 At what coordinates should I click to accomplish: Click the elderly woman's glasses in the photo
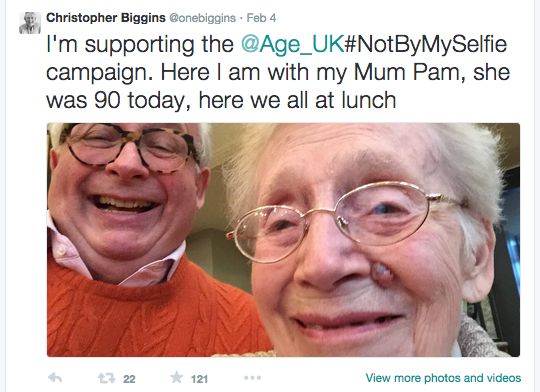344,220
